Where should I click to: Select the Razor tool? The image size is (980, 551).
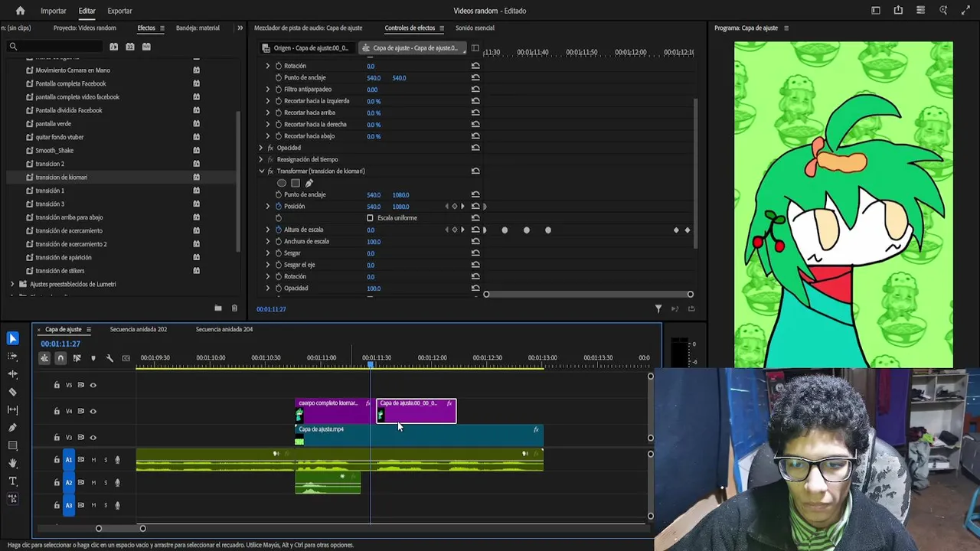[x=13, y=392]
